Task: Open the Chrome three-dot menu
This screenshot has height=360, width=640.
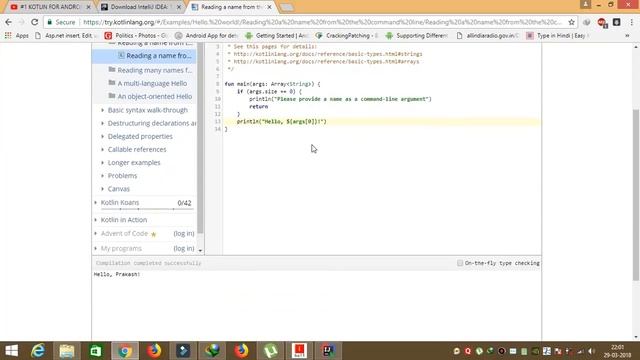Action: pos(631,22)
